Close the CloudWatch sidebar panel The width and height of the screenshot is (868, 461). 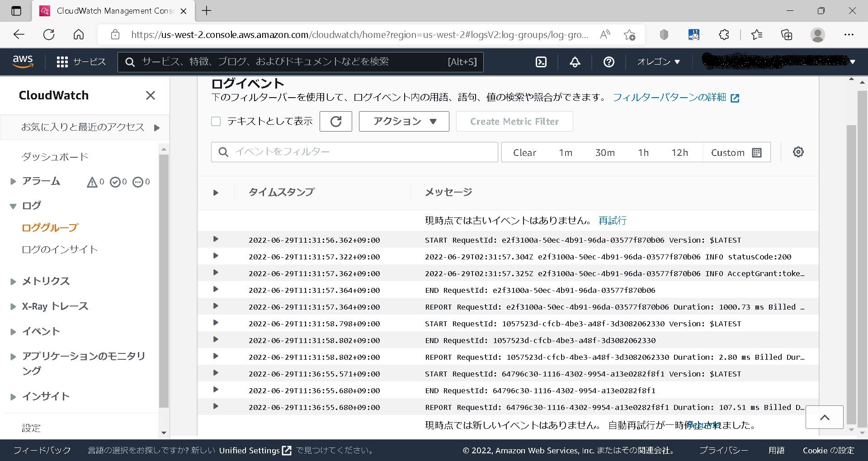coord(151,95)
